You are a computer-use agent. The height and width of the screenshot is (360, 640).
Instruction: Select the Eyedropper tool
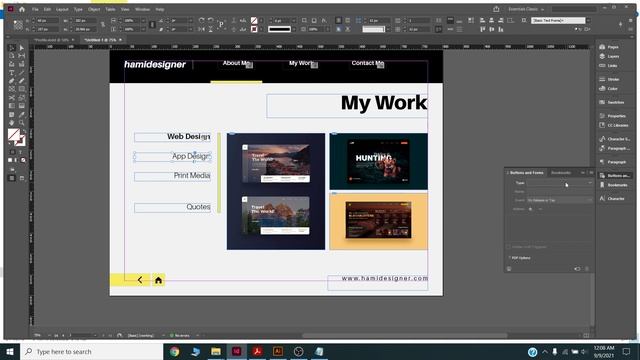[22, 114]
